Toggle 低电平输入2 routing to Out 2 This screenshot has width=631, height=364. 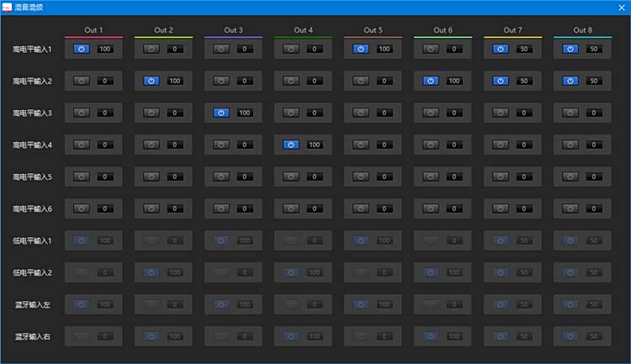(x=151, y=272)
